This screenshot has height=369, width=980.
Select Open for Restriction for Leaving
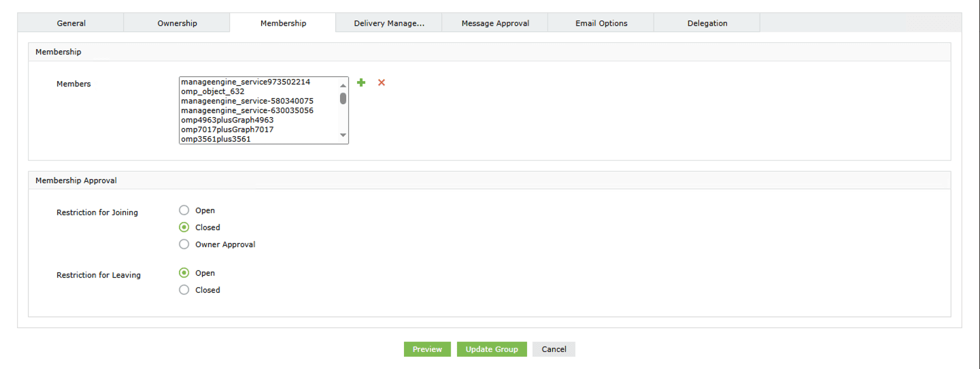coord(184,273)
